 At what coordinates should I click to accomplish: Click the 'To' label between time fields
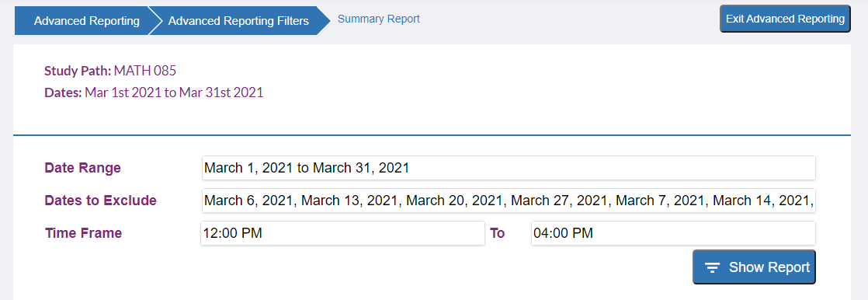pyautogui.click(x=498, y=233)
